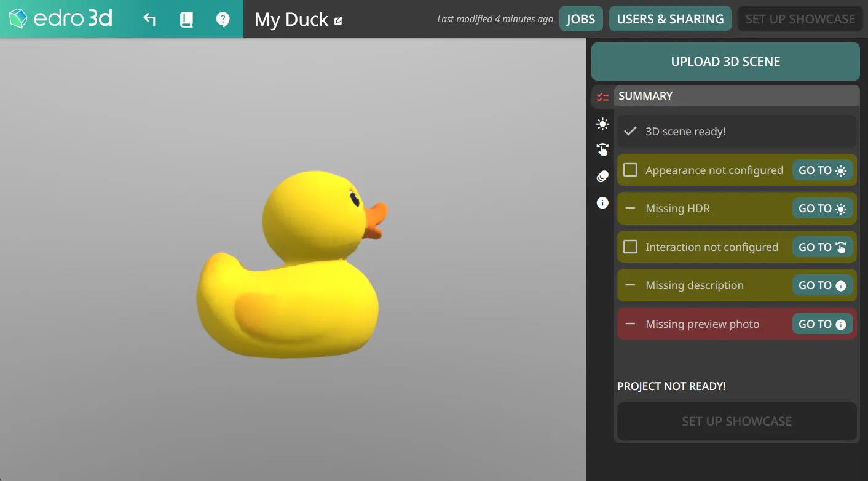
Task: Click GO TO for Missing preview photo
Action: click(823, 324)
